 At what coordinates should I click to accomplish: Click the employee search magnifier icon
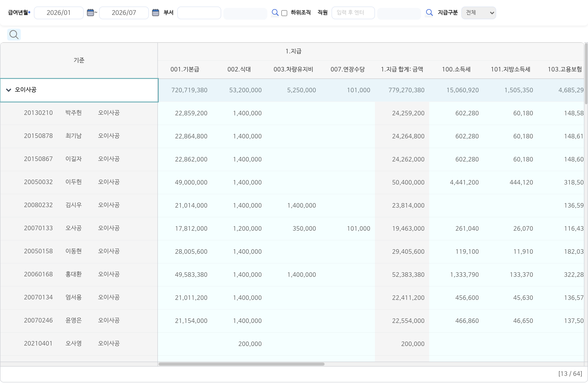point(429,13)
